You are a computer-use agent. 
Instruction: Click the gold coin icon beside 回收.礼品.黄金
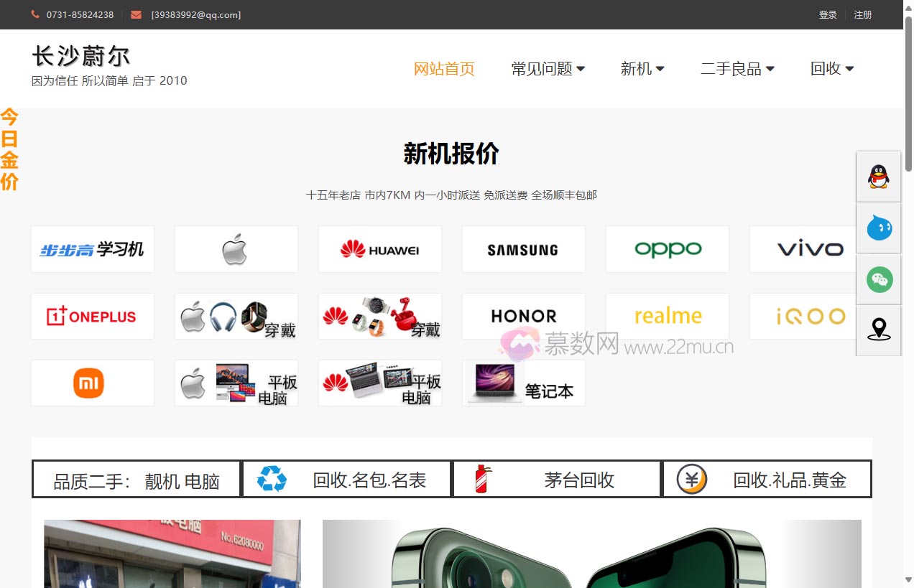coord(691,478)
